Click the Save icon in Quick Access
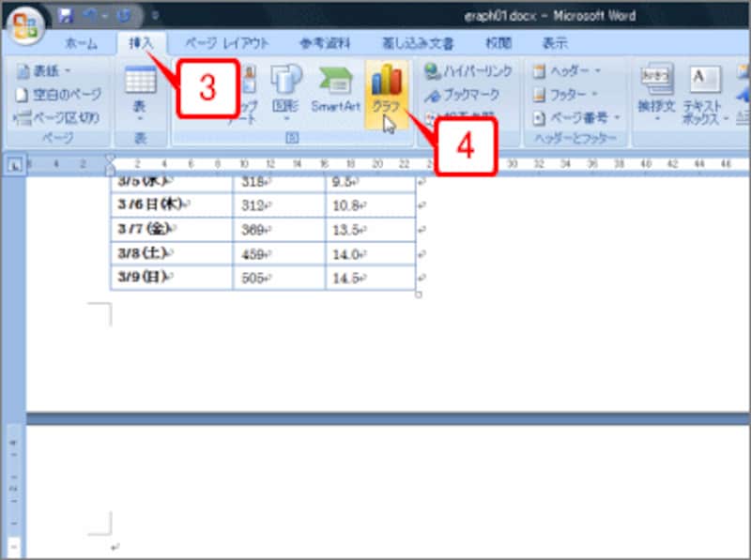The height and width of the screenshot is (560, 751). click(67, 16)
